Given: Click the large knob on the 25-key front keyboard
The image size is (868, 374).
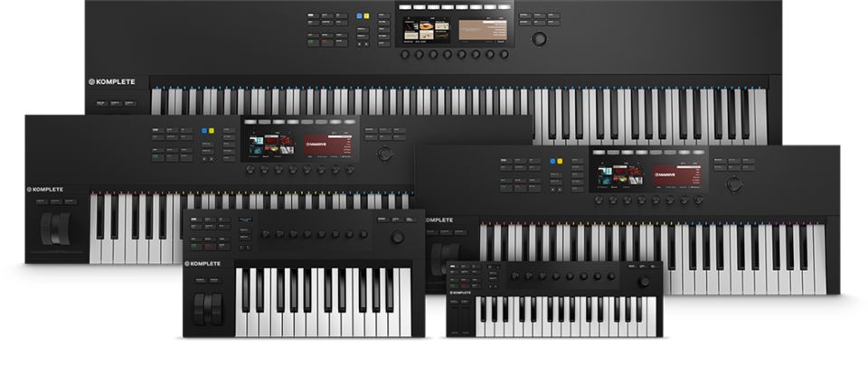Looking at the screenshot, I should point(398,237).
